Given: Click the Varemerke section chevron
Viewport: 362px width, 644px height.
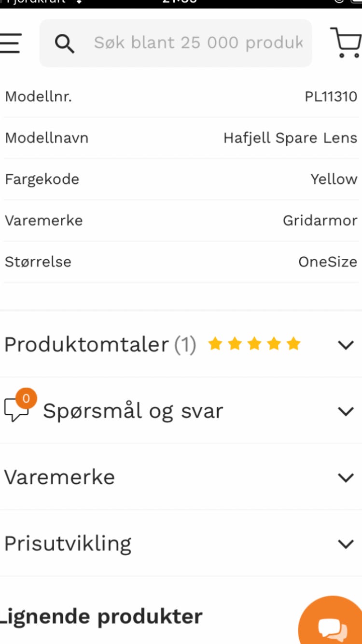Looking at the screenshot, I should tap(346, 477).
